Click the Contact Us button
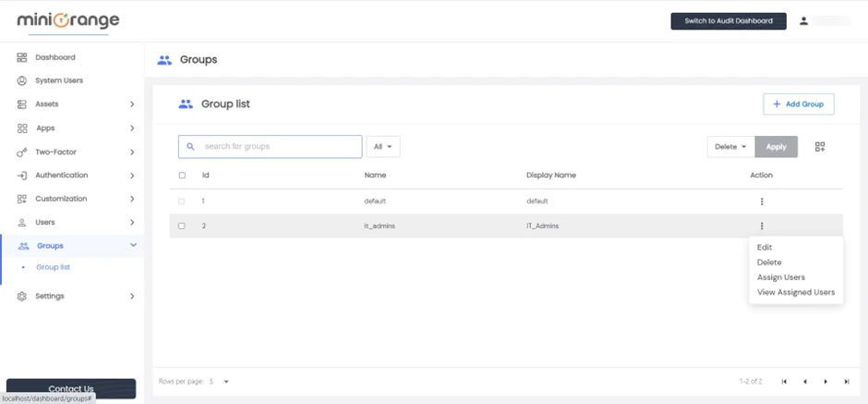The height and width of the screenshot is (404, 868). click(x=71, y=388)
